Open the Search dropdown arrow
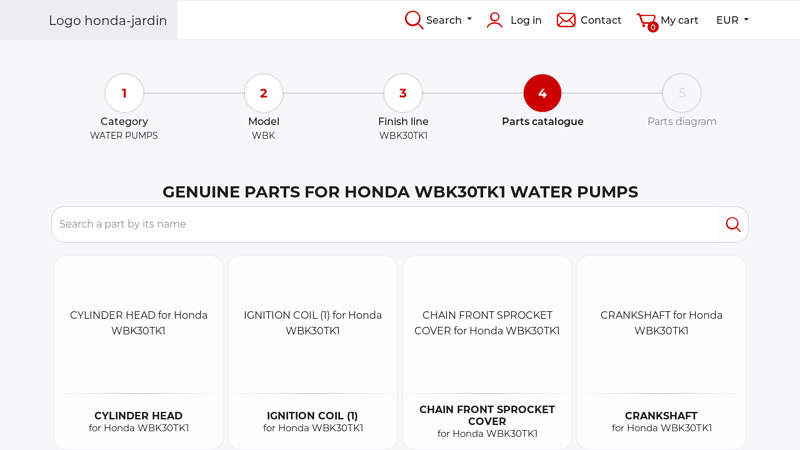800x450 pixels. tap(469, 19)
